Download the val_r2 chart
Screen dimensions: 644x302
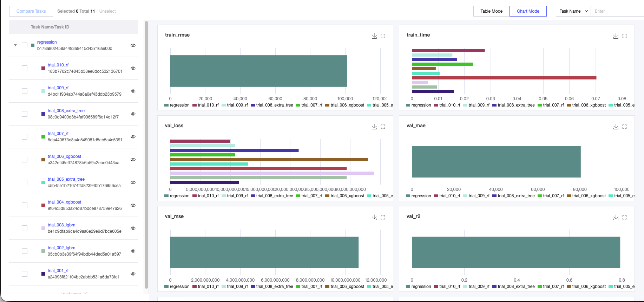(x=616, y=217)
